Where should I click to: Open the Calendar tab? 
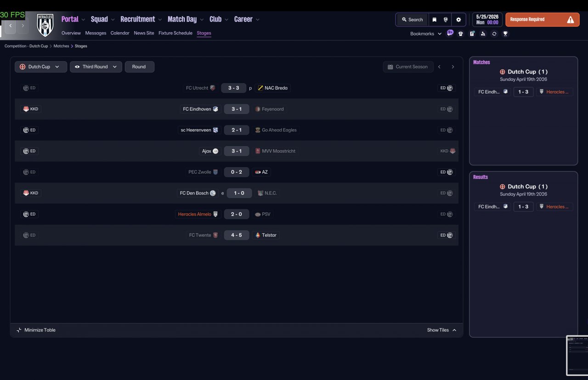(120, 33)
